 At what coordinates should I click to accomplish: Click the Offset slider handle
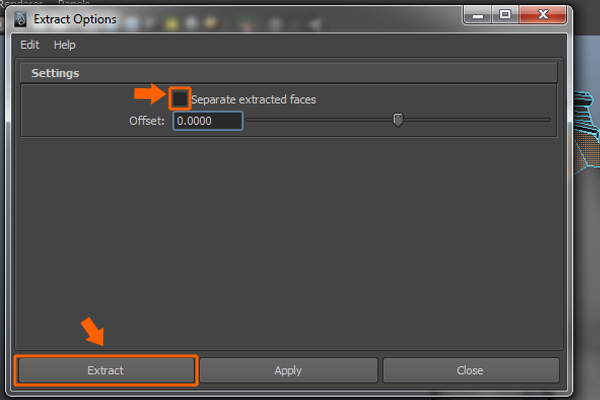pyautogui.click(x=398, y=120)
